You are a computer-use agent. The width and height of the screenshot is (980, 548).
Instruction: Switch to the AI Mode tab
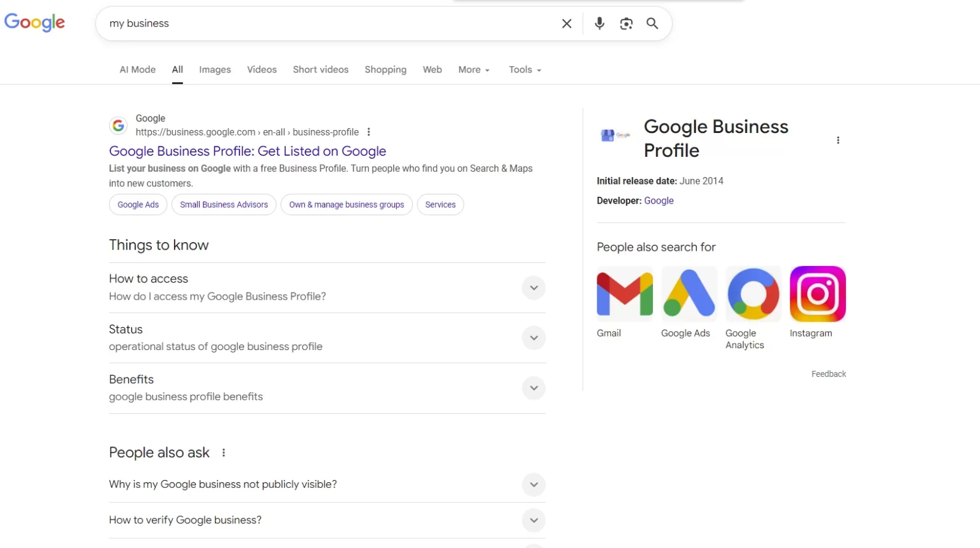pos(137,70)
